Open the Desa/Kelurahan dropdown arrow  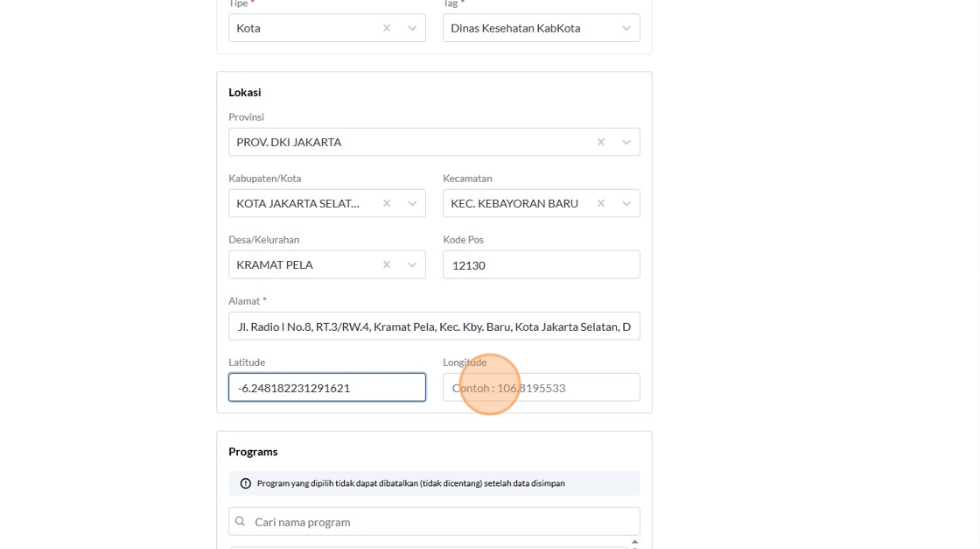coord(412,264)
